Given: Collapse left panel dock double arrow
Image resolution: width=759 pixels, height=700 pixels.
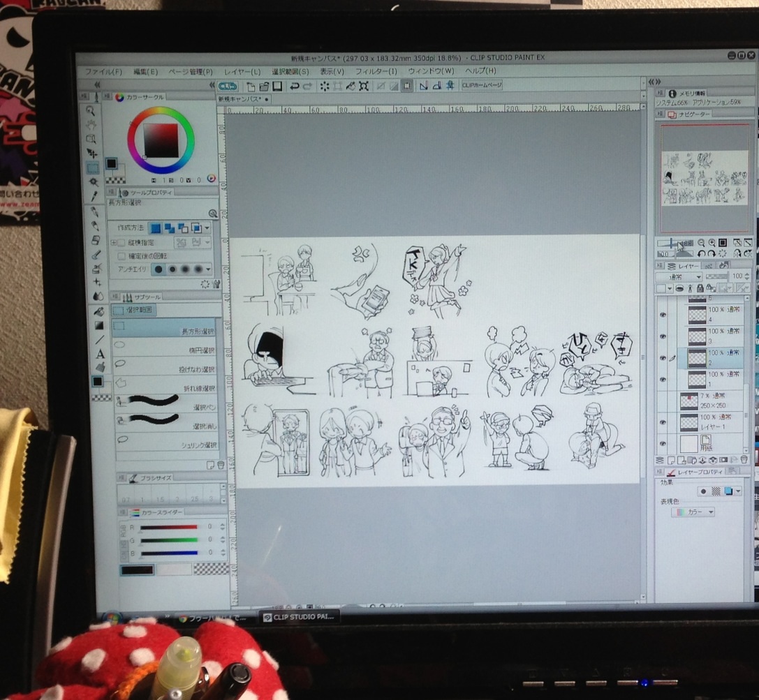Looking at the screenshot, I should (x=212, y=85).
